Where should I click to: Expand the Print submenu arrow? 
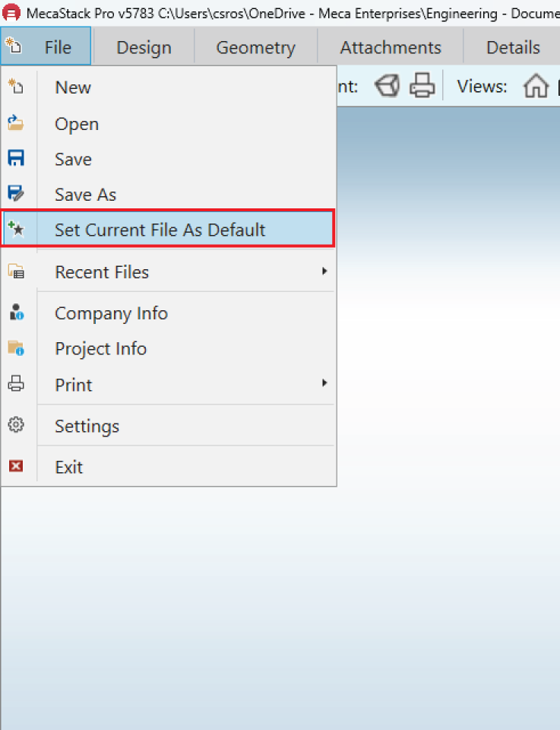pos(324,382)
